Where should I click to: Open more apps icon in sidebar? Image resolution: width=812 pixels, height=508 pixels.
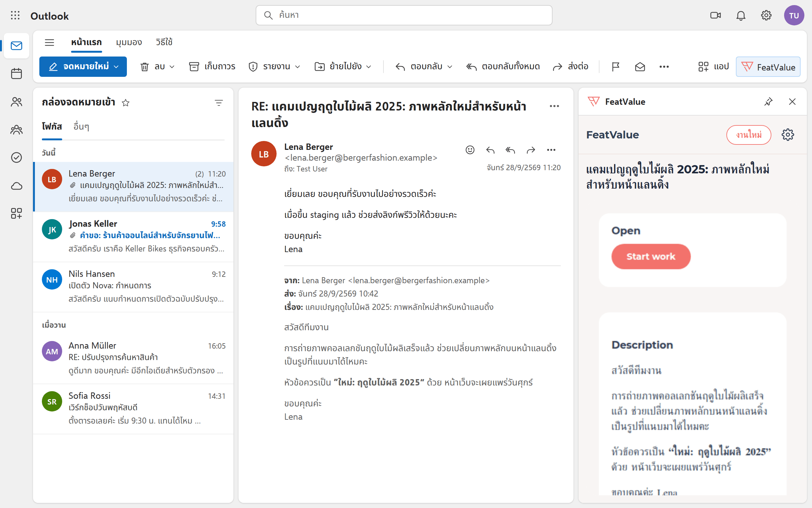click(x=16, y=213)
